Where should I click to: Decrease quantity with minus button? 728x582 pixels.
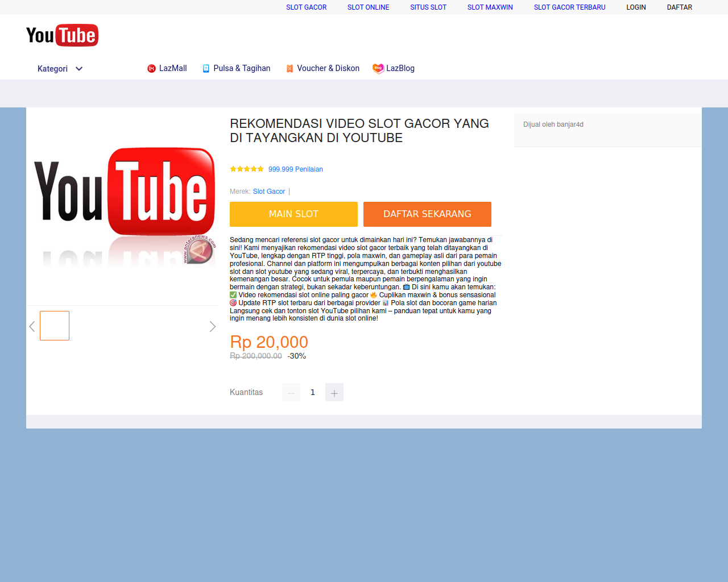click(291, 392)
